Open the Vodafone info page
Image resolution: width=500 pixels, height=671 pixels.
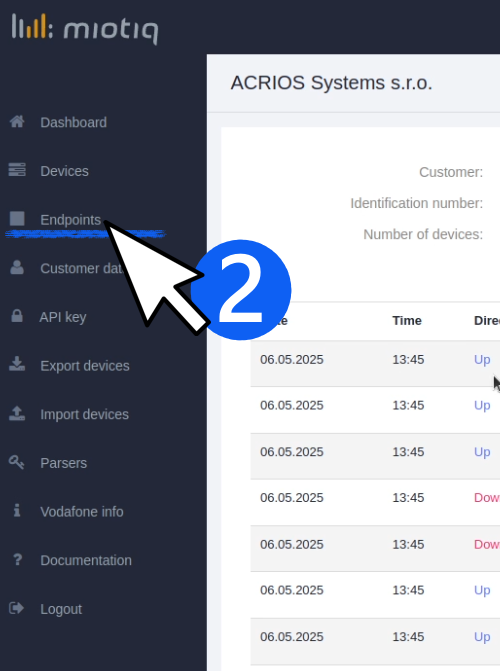[82, 512]
